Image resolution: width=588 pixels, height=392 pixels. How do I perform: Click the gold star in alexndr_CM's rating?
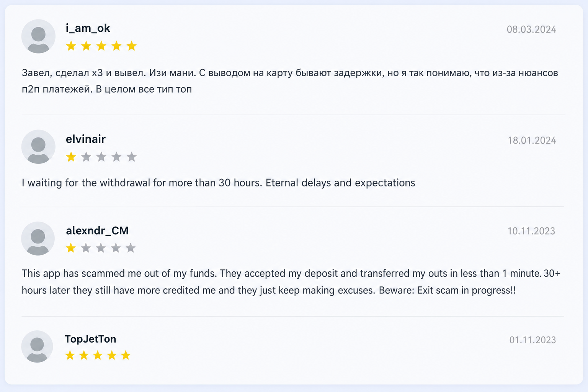click(x=71, y=248)
